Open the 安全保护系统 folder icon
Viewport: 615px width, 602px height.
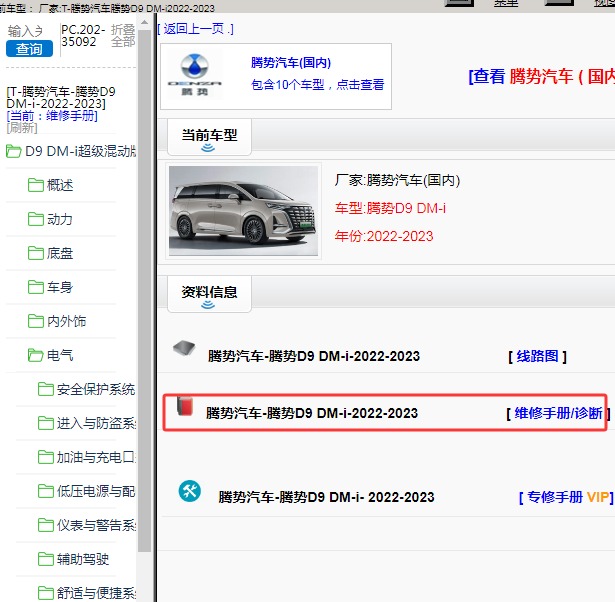45,389
